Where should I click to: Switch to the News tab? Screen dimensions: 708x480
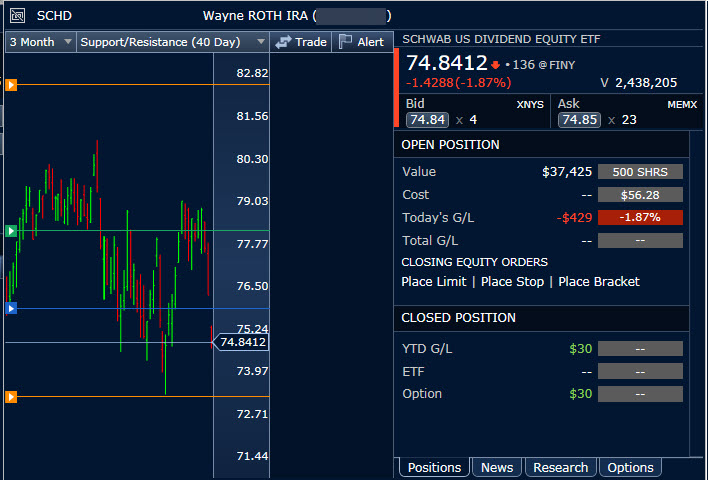[497, 467]
